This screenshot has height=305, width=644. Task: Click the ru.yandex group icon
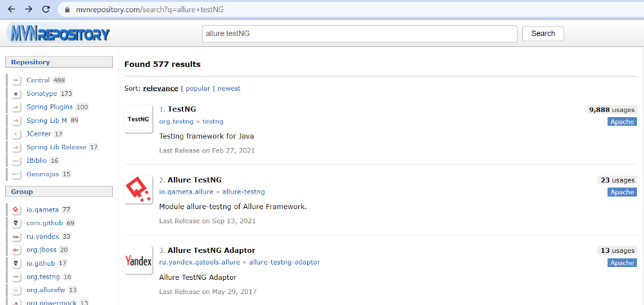point(17,237)
